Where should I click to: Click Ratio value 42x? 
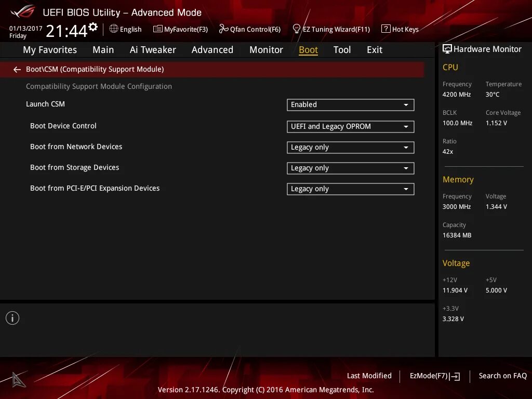coord(448,152)
